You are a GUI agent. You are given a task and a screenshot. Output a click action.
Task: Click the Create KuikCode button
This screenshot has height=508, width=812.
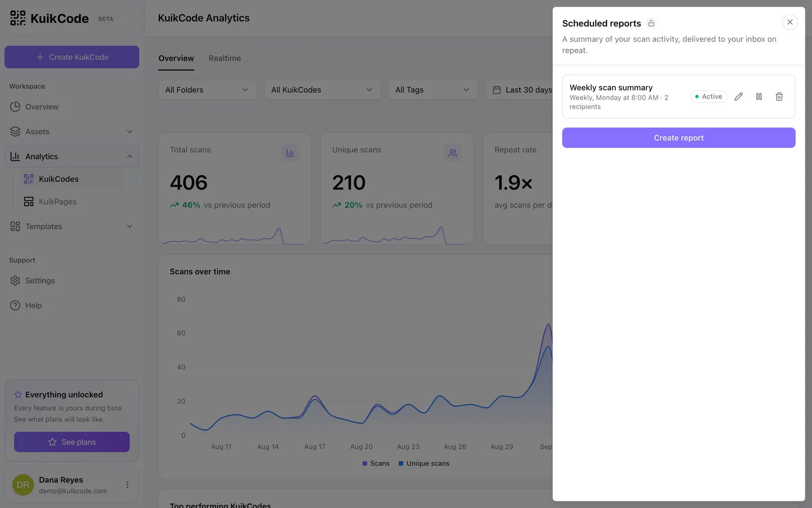point(72,57)
